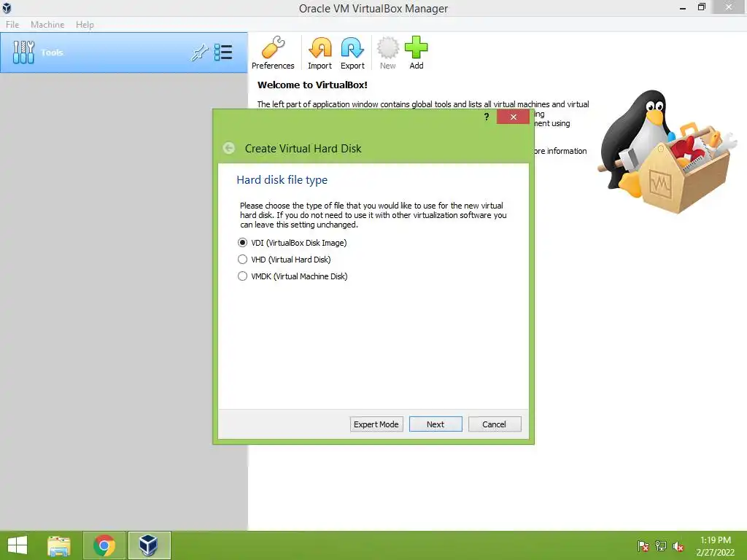
Task: Click the green Add machine icon
Action: click(x=417, y=52)
